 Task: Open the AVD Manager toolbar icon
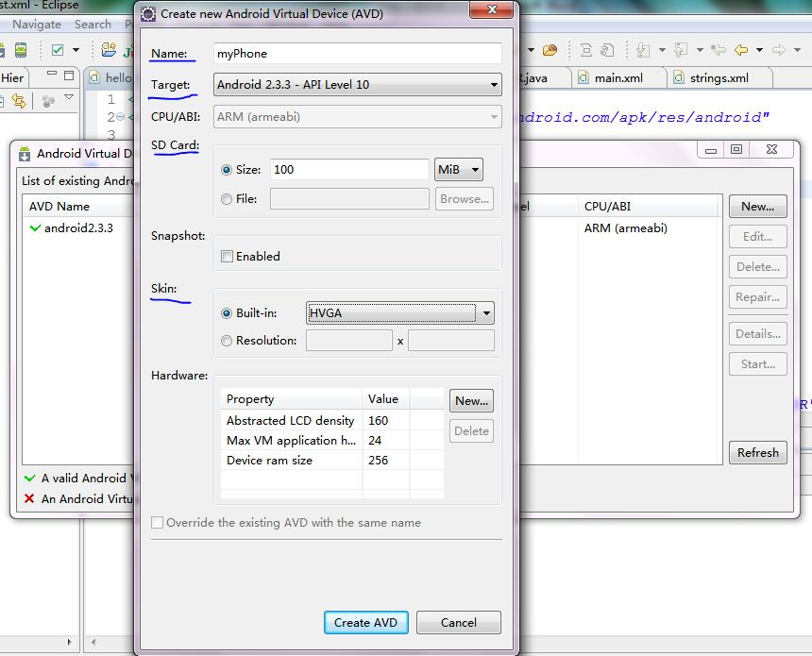point(21,50)
